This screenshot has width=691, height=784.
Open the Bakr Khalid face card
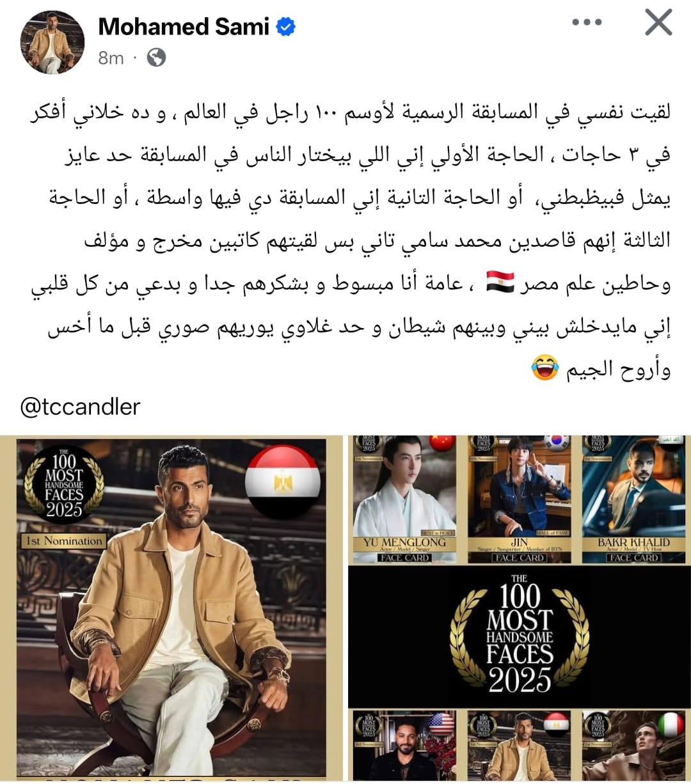point(633,499)
